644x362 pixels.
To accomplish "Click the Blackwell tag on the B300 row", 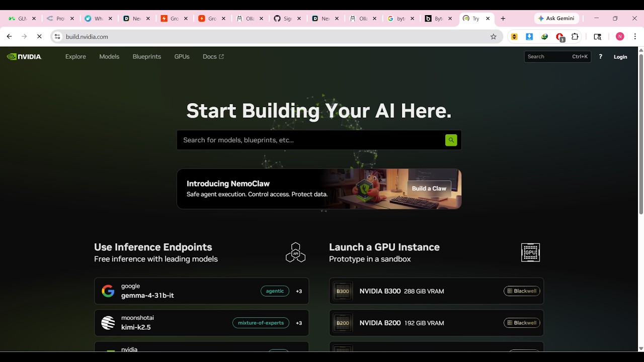I will pyautogui.click(x=522, y=291).
